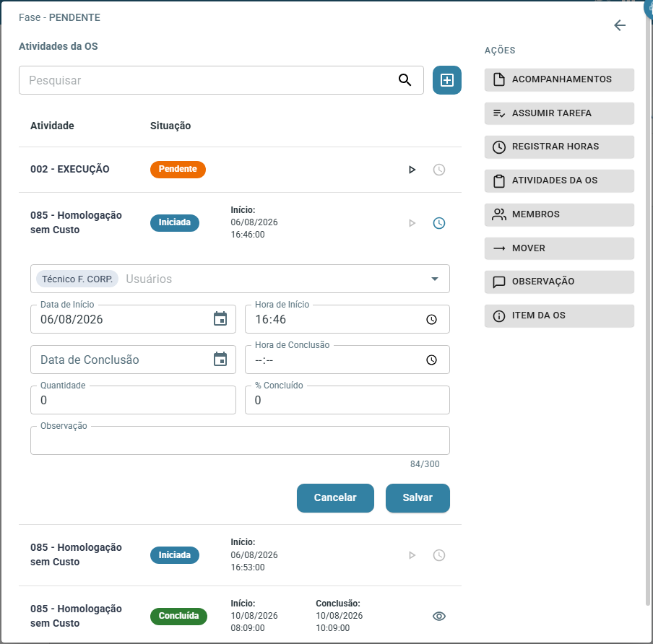This screenshot has height=644, width=653.
Task: Click the Técnico F. CORP. user chip
Action: click(x=77, y=279)
